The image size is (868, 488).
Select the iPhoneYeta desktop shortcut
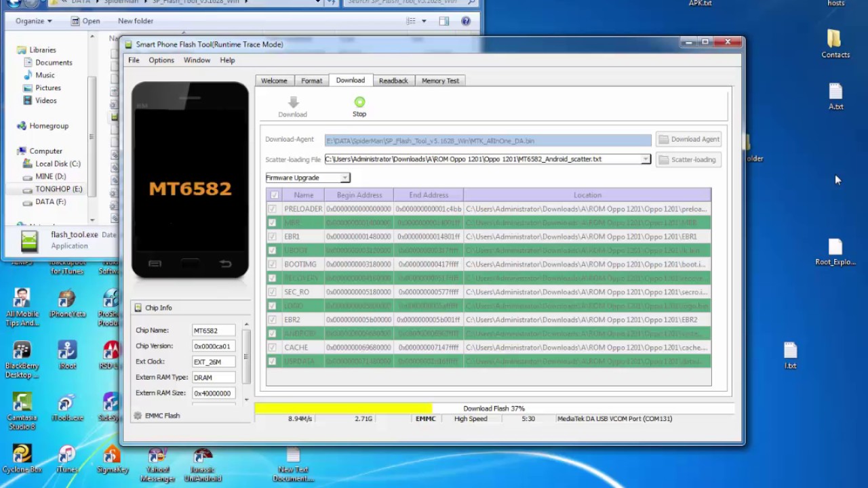tap(67, 304)
